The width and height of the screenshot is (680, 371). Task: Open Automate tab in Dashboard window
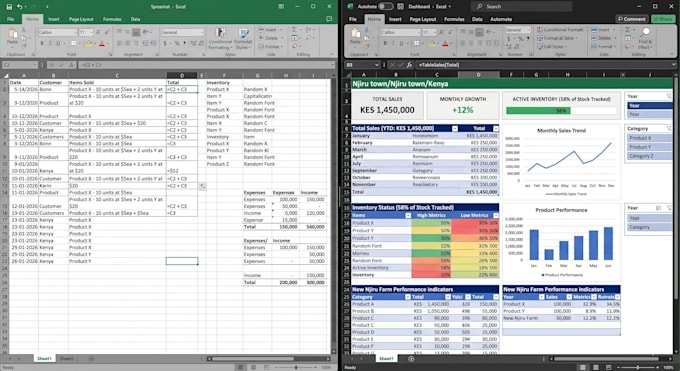pos(501,19)
